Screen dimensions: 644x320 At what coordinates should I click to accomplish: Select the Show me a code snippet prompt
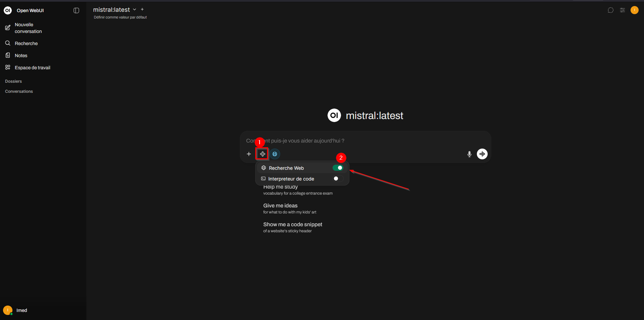tap(293, 224)
